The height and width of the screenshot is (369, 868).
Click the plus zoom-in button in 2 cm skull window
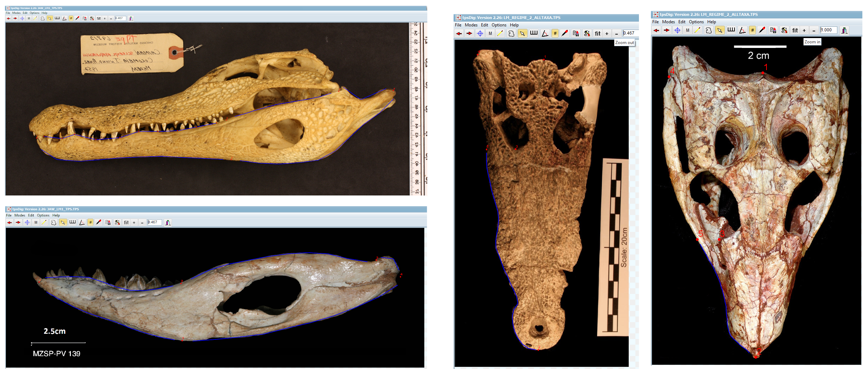804,30
